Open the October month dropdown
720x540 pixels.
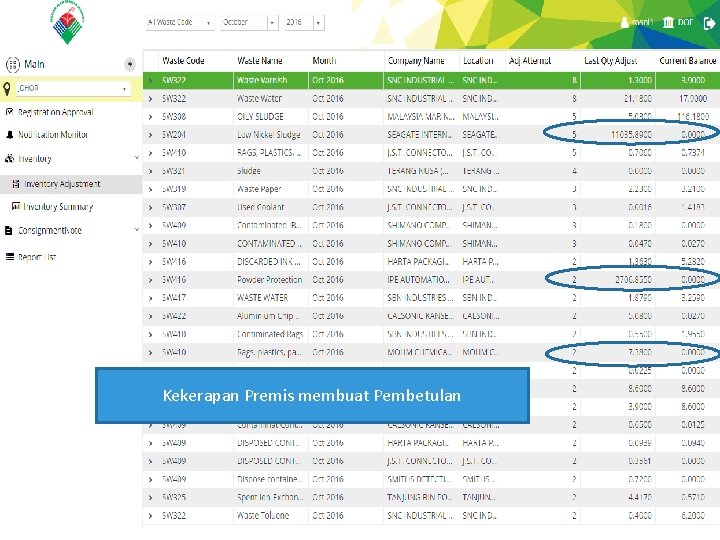249,22
